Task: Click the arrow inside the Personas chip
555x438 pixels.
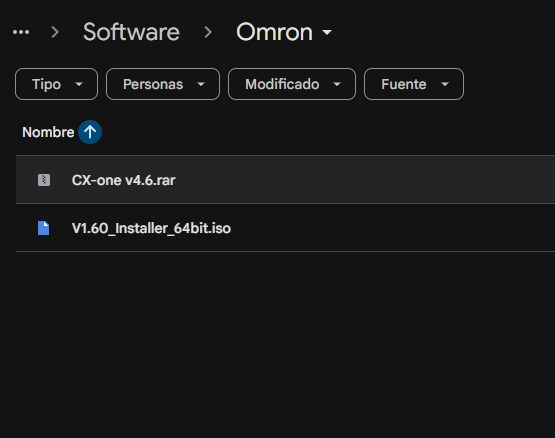Action: 201,84
